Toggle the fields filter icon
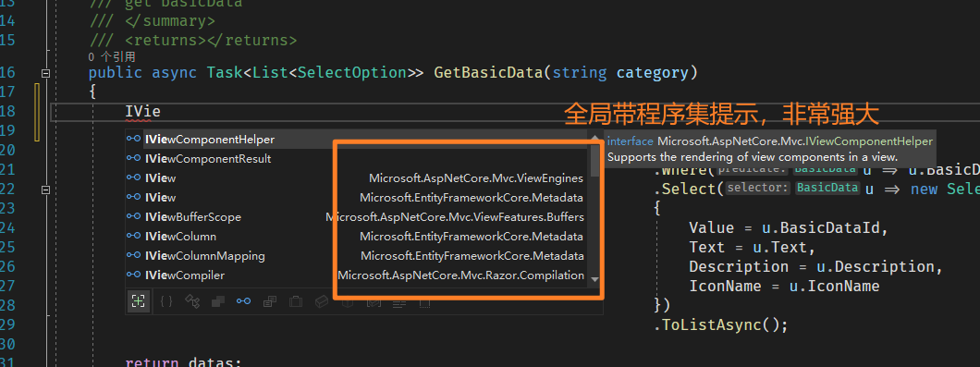The image size is (980, 367). [x=321, y=301]
